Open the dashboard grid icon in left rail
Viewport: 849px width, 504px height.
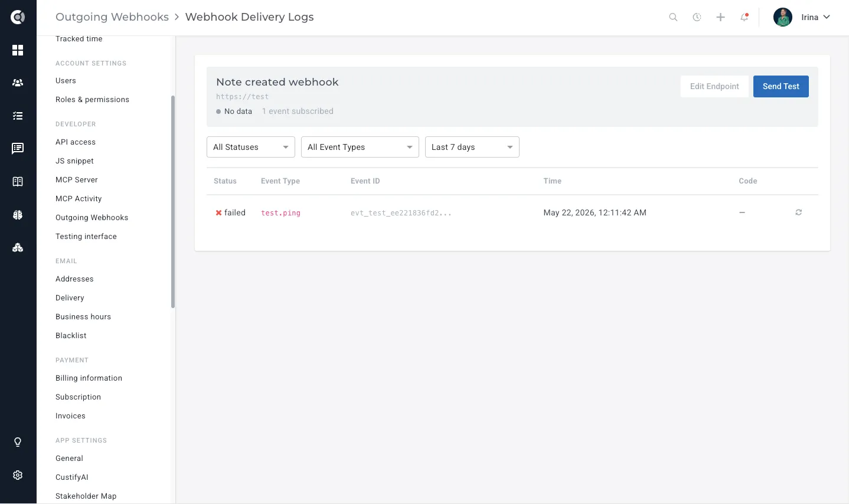tap(18, 50)
